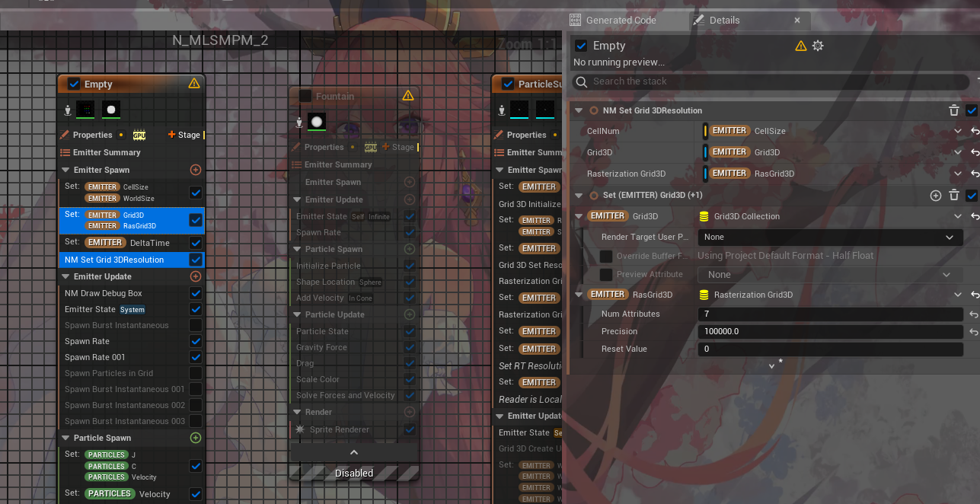Click the sprite renderer thumbnail on Fountain emitter

pos(317,121)
